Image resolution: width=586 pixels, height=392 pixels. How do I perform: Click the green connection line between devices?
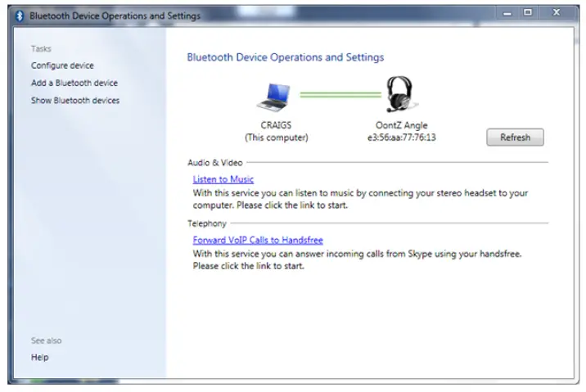[340, 95]
